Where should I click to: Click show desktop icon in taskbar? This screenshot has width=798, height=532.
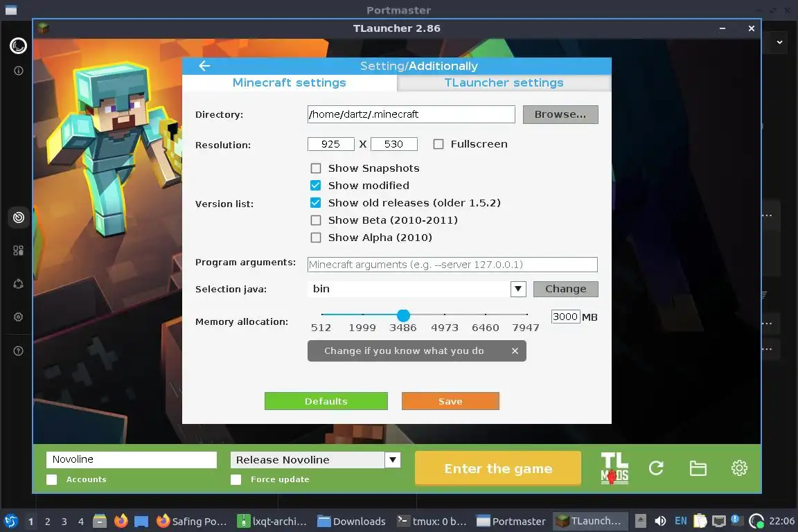click(141, 521)
